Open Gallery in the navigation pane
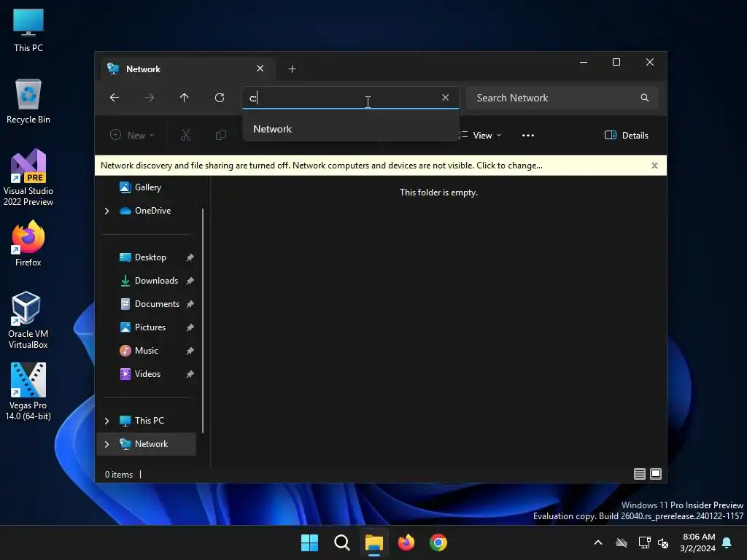Viewport: 747px width, 560px height. (147, 187)
